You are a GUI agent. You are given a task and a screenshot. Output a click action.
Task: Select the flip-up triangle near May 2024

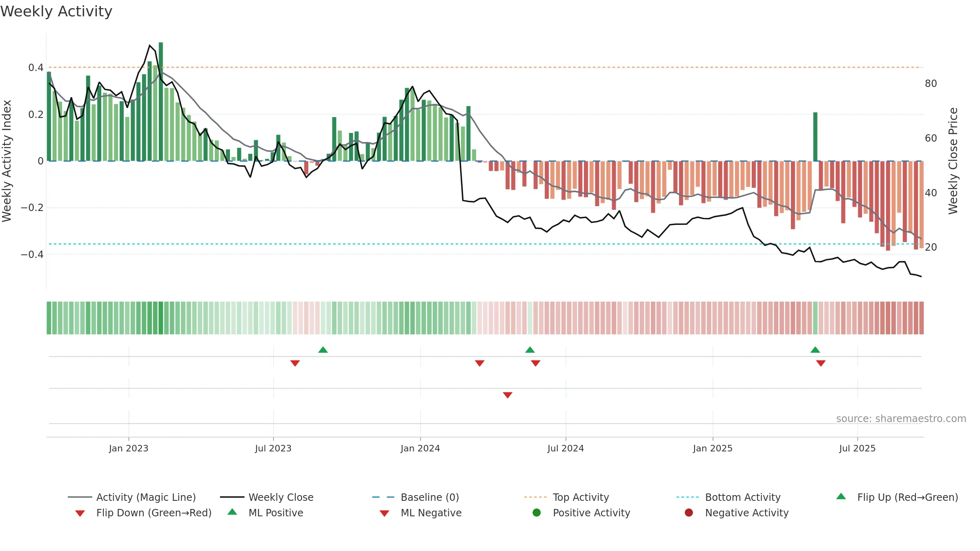[530, 350]
